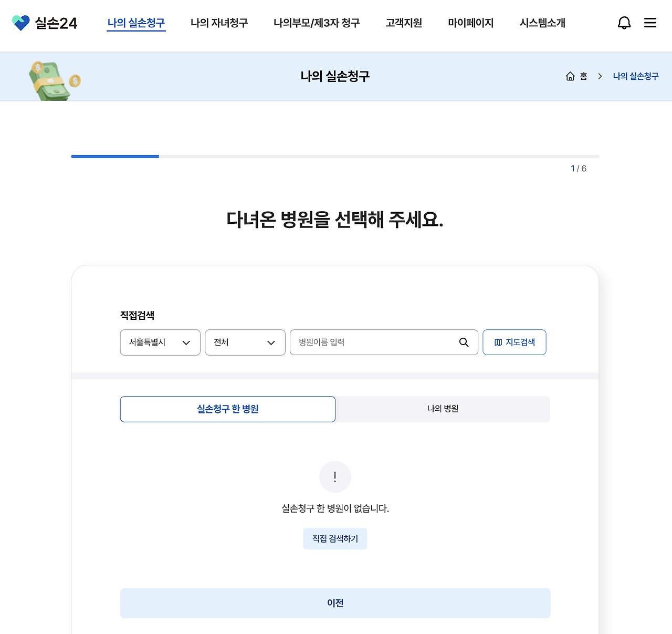The height and width of the screenshot is (634, 672).
Task: Click the map icon inside 지도검색
Action: pos(498,342)
